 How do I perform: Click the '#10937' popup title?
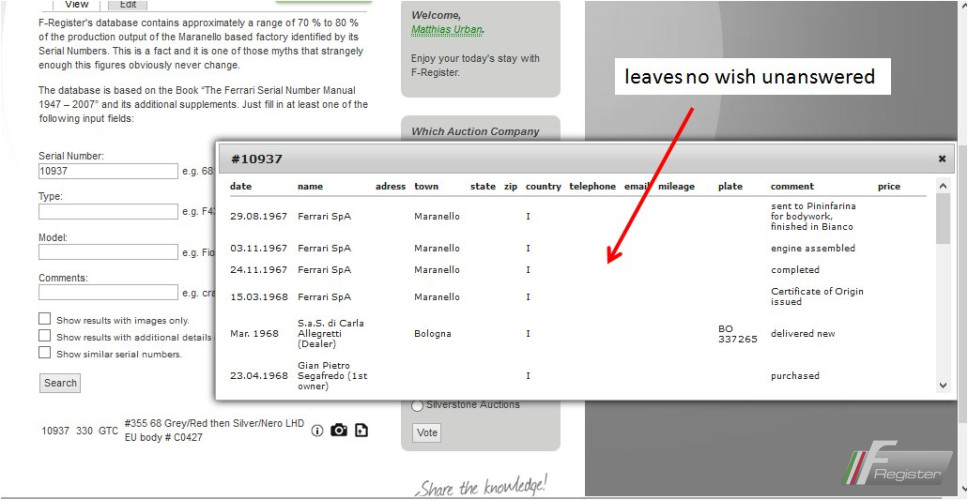point(257,159)
